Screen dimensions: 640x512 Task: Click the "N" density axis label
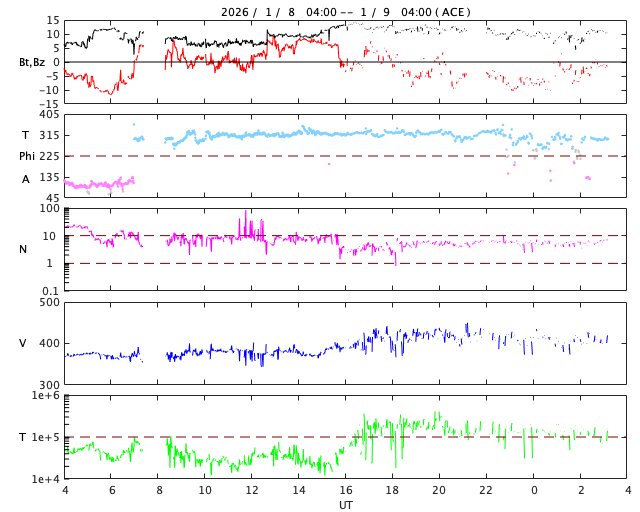click(23, 249)
